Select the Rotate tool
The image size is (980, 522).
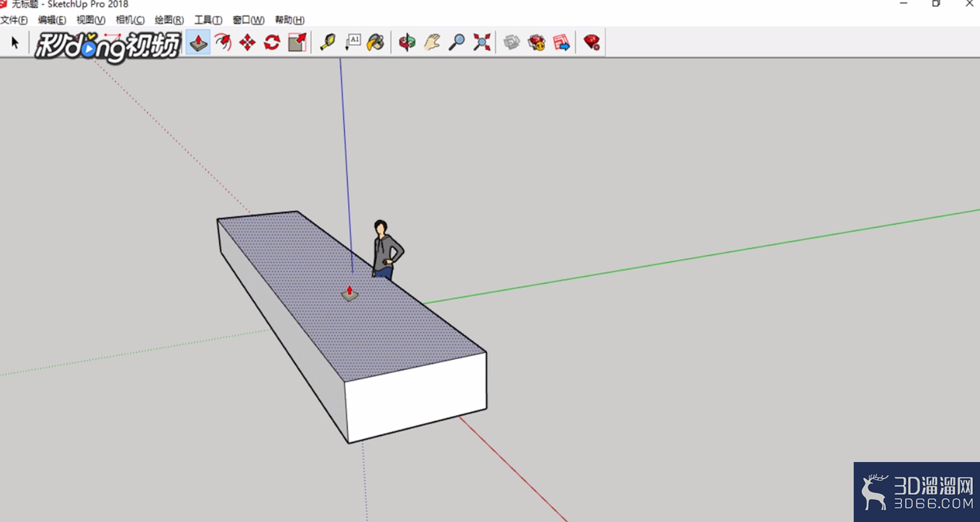point(272,42)
